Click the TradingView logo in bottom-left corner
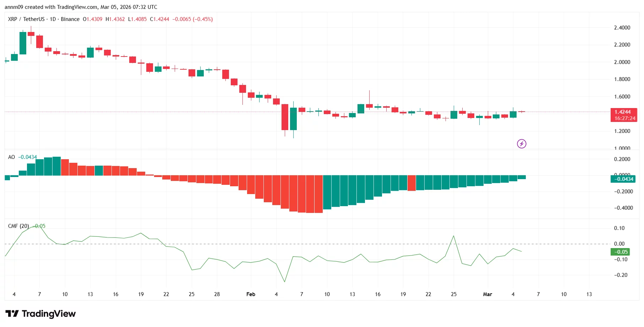This screenshot has height=327, width=644. pyautogui.click(x=40, y=314)
